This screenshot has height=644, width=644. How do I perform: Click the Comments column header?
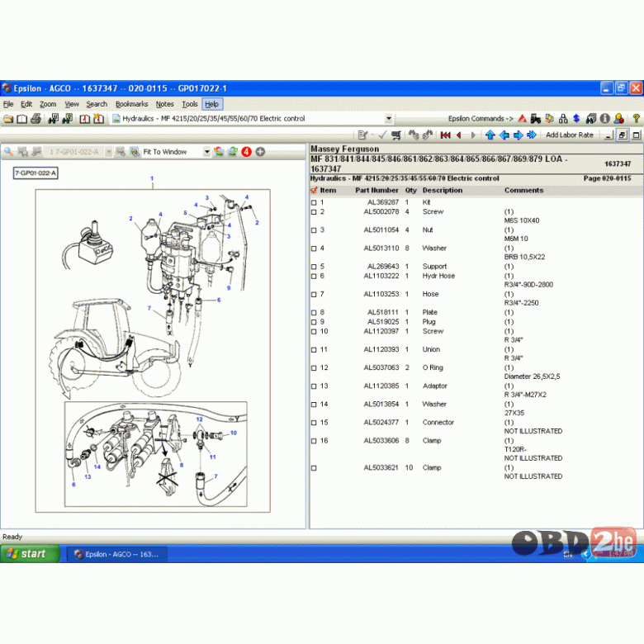pos(523,190)
